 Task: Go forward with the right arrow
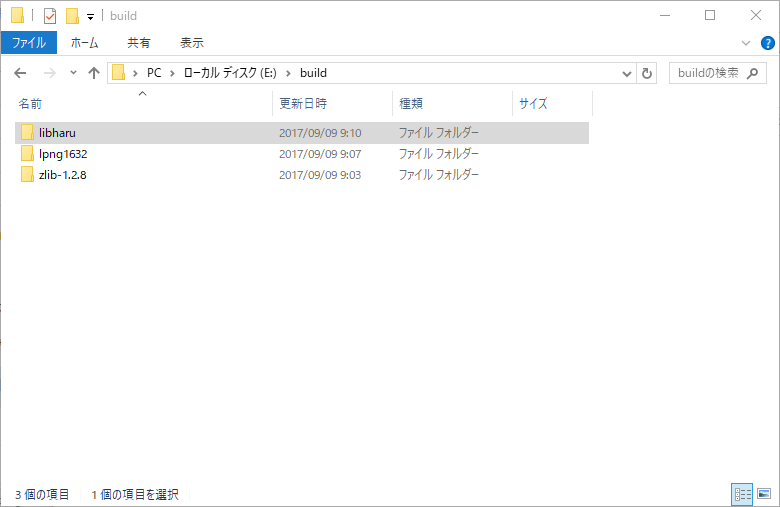50,73
